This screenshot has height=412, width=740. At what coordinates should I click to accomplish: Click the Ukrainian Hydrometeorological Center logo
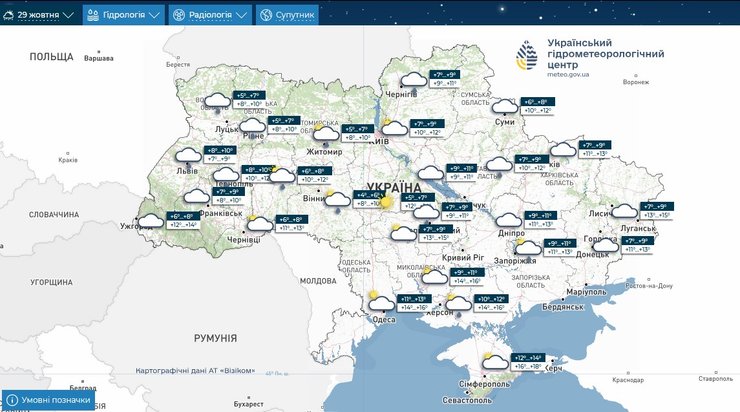(526, 55)
